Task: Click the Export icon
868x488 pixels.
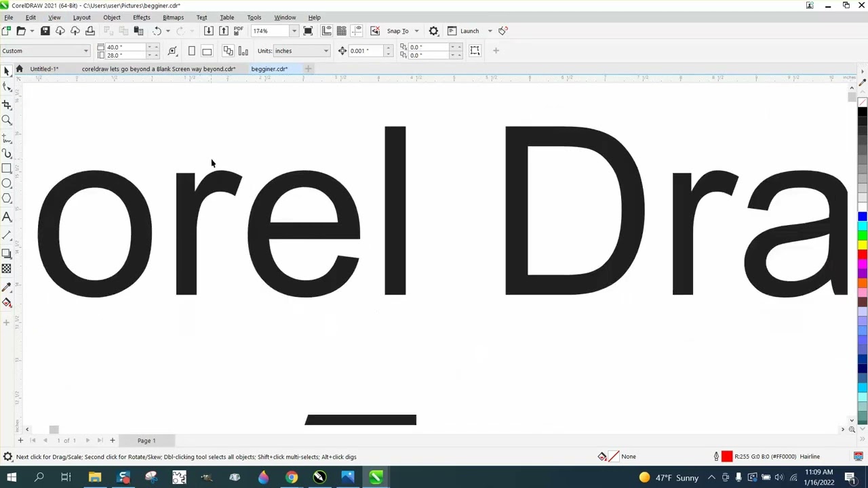Action: click(x=223, y=30)
